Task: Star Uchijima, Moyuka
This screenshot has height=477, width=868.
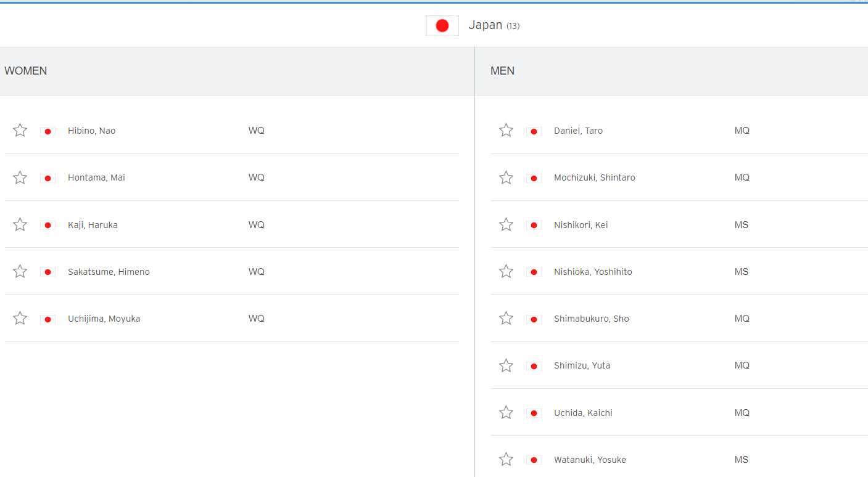Action: (20, 318)
